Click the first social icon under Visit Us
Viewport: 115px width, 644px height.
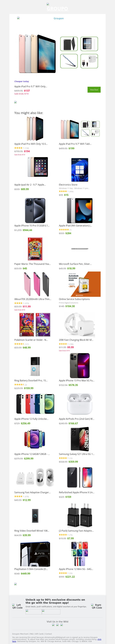(53, 625)
